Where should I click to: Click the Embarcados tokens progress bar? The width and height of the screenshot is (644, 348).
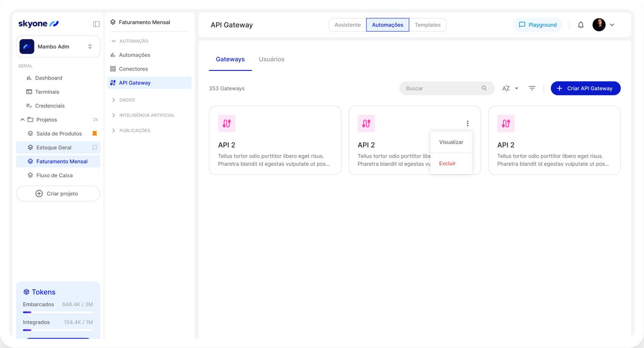(58, 312)
